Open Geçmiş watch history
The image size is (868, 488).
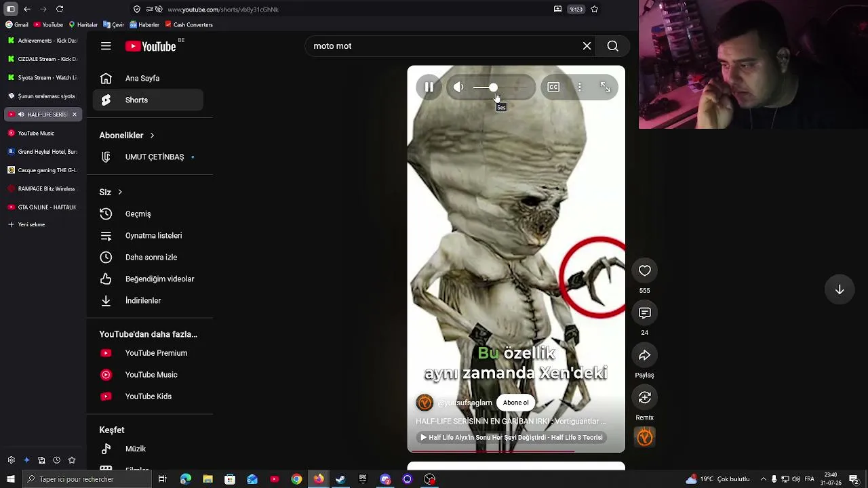[148, 214]
